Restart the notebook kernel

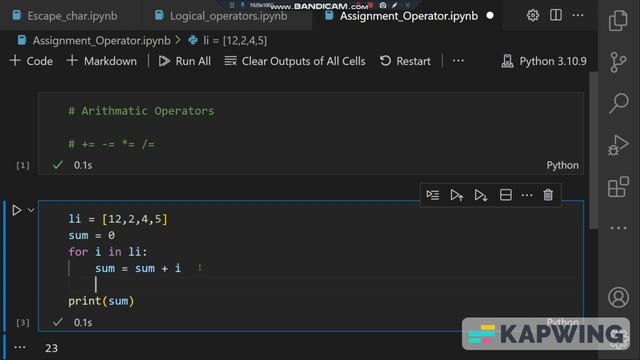coord(405,61)
